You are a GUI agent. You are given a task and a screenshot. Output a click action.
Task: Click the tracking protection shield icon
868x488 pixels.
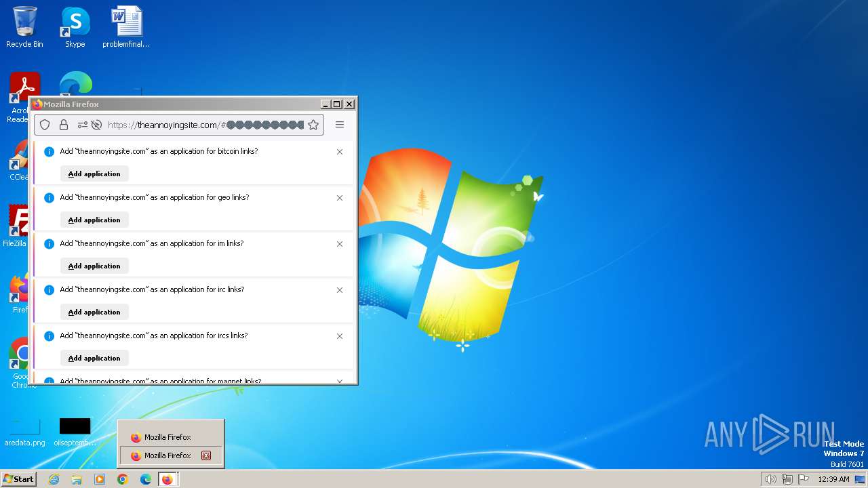click(45, 125)
